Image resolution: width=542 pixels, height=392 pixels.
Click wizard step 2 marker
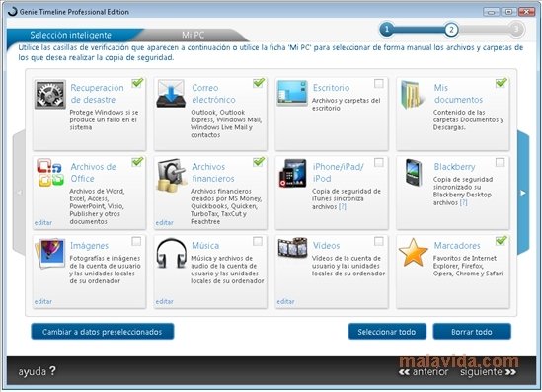point(451,30)
